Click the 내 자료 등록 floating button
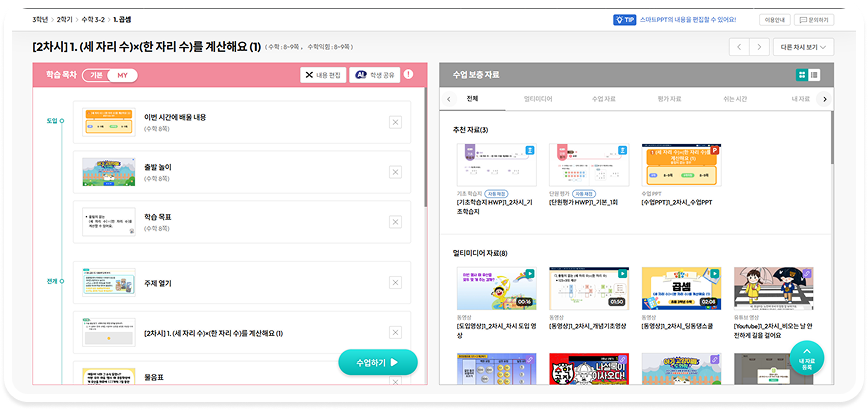Screen dimensions: 868x410 click(807, 357)
